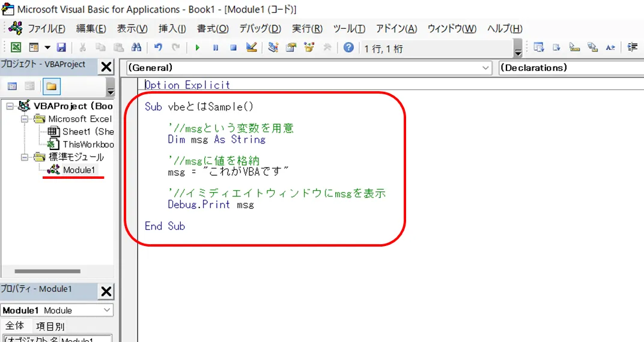This screenshot has width=644, height=342.
Task: Collapse the 標準モジュール folder
Action: 25,157
